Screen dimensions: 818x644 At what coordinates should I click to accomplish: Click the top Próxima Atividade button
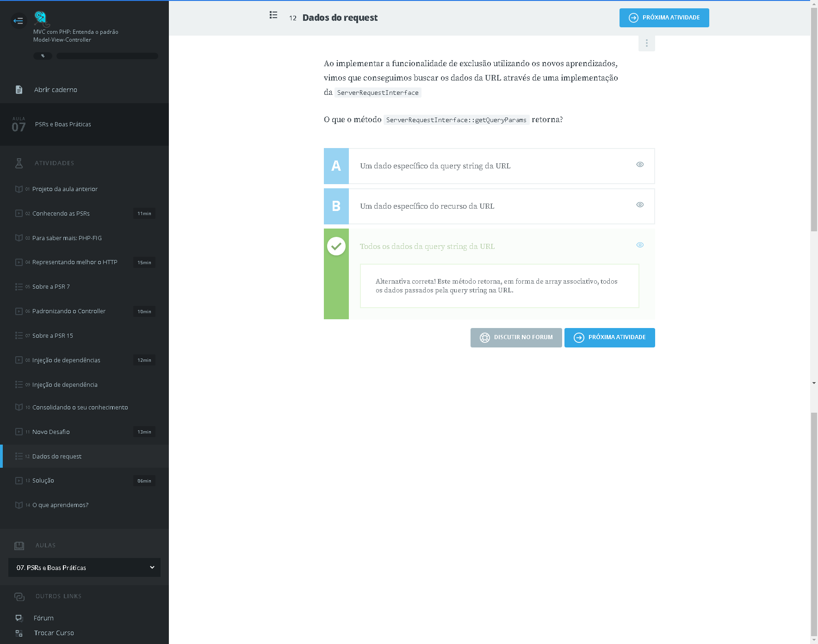664,18
